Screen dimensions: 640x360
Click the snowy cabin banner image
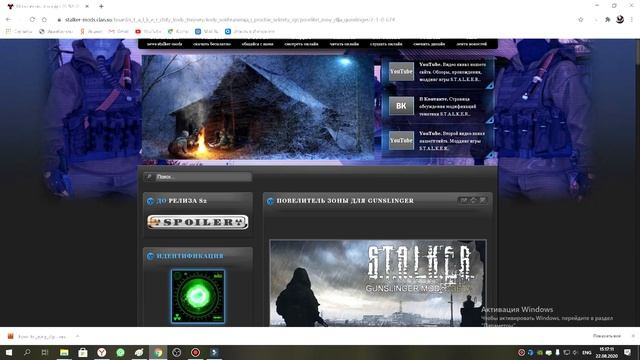point(258,107)
